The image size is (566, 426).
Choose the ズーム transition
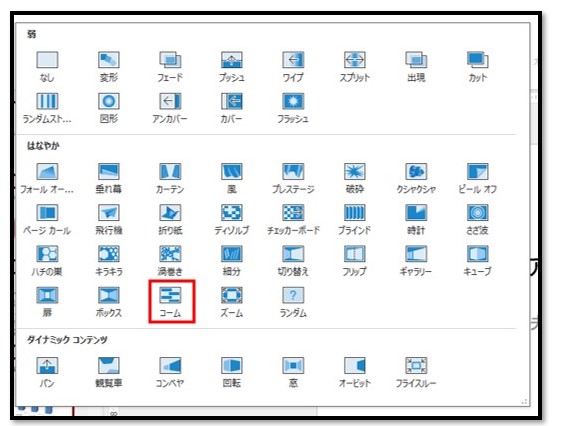232,302
